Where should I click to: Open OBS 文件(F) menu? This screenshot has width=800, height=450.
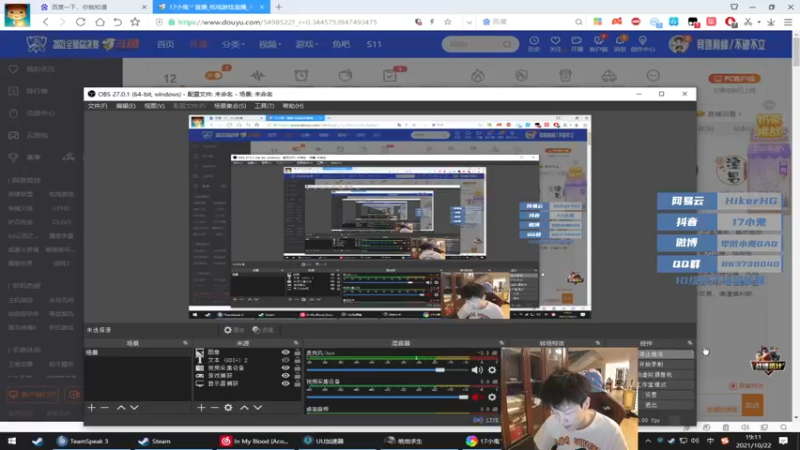[97, 106]
